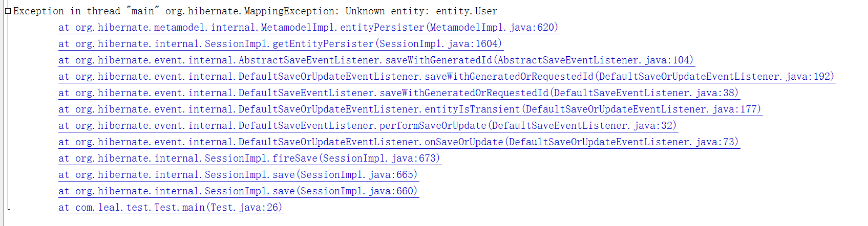Open the onSaveOrUpdate stack frame link
The image size is (868, 226).
(398, 142)
